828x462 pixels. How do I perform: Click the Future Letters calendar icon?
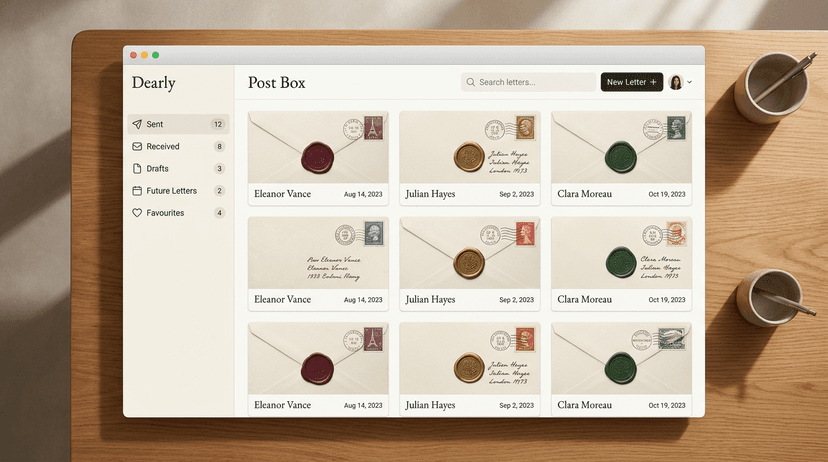137,191
